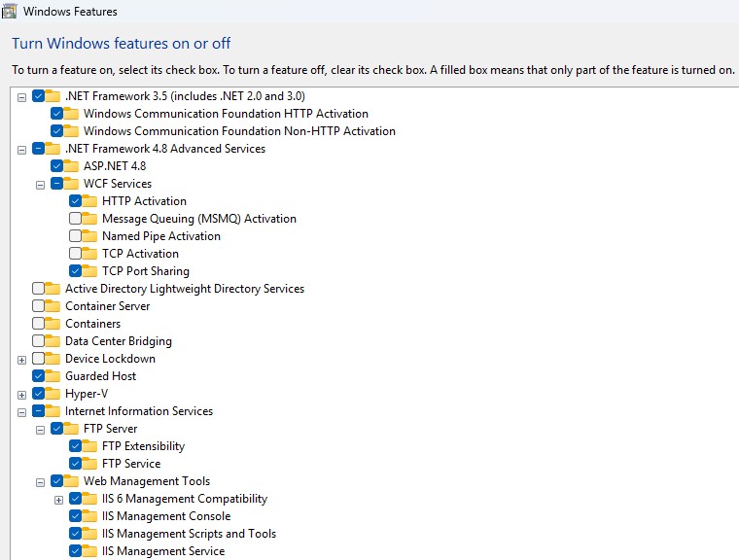This screenshot has width=739, height=560.
Task: Select the FTP Service label
Action: click(x=131, y=464)
